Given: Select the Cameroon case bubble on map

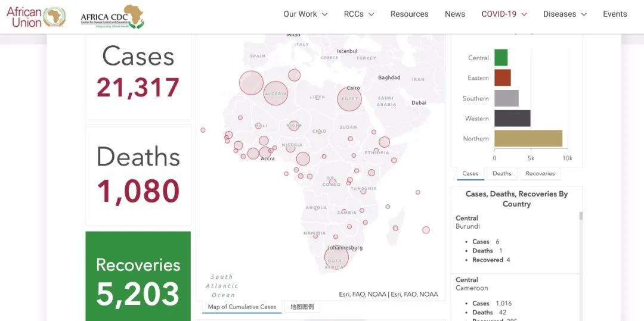Looking at the screenshot, I should 303,159.
